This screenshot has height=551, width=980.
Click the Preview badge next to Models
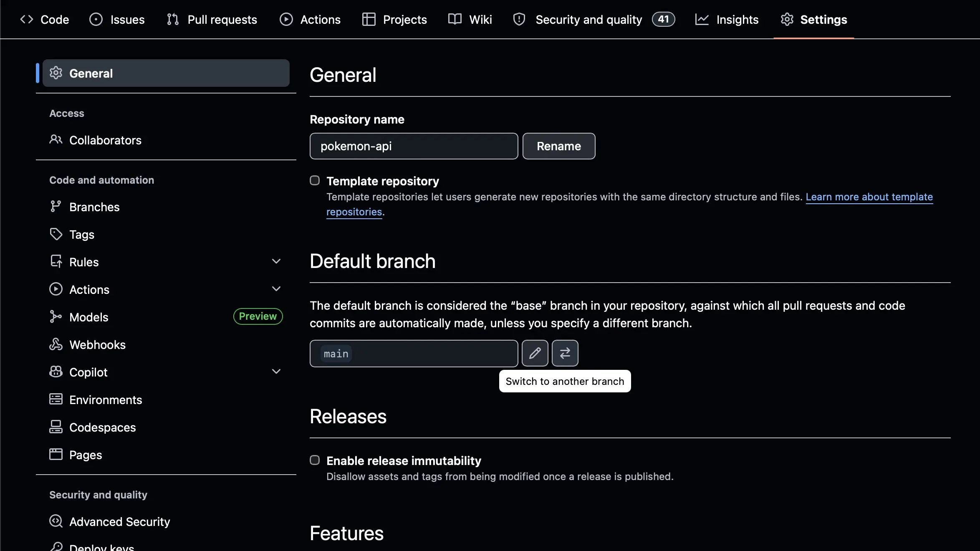(258, 316)
